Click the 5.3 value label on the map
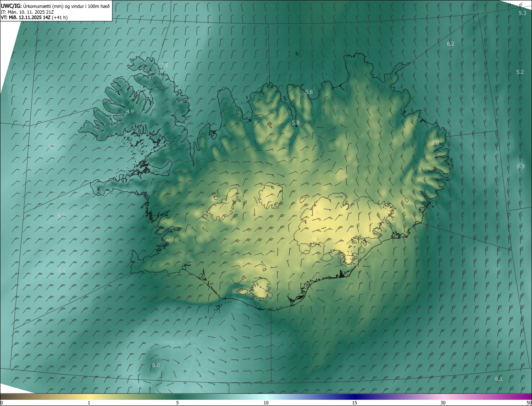This screenshot has width=532, height=406. (522, 13)
